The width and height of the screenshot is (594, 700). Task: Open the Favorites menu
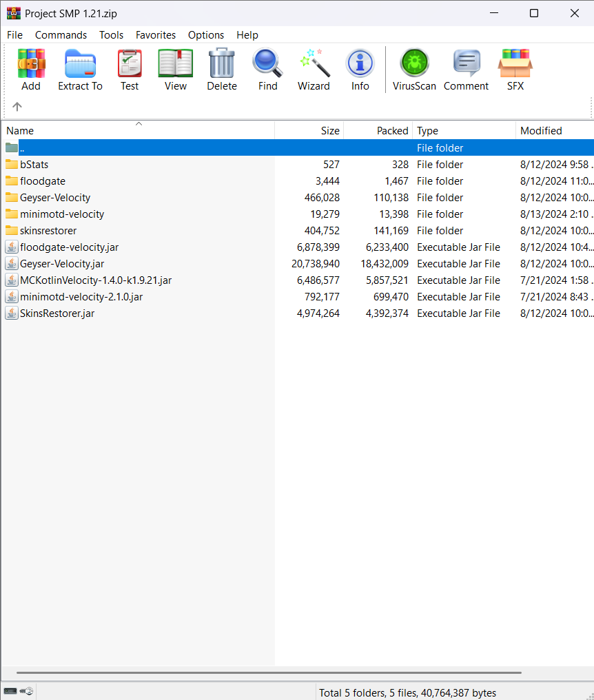pos(156,35)
